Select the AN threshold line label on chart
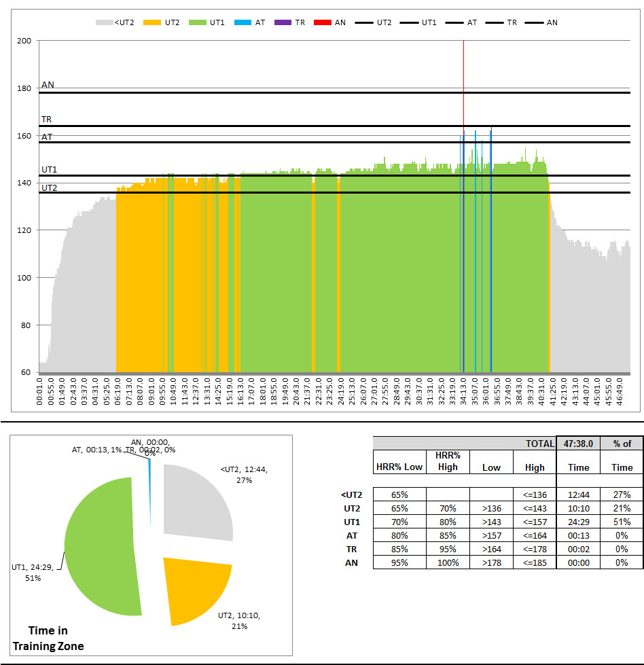This screenshot has height=665, width=644. (48, 85)
